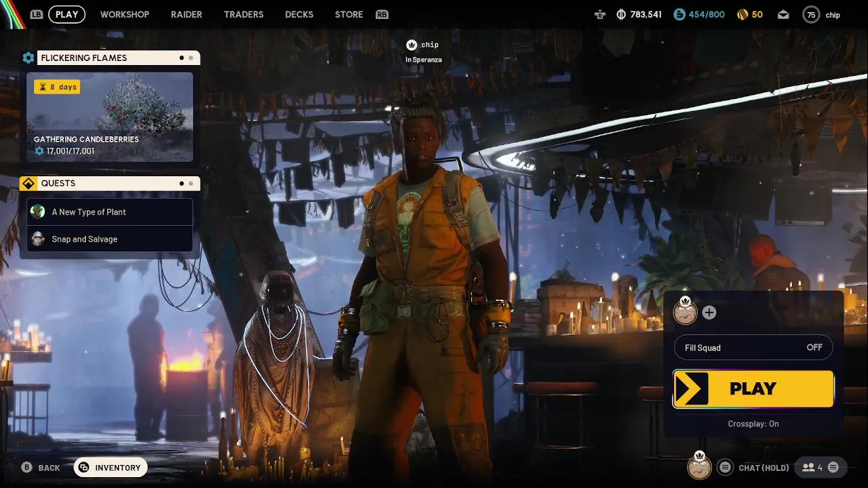The width and height of the screenshot is (868, 488).
Task: Click the gear icon beside Flickering Flames
Action: (28, 58)
